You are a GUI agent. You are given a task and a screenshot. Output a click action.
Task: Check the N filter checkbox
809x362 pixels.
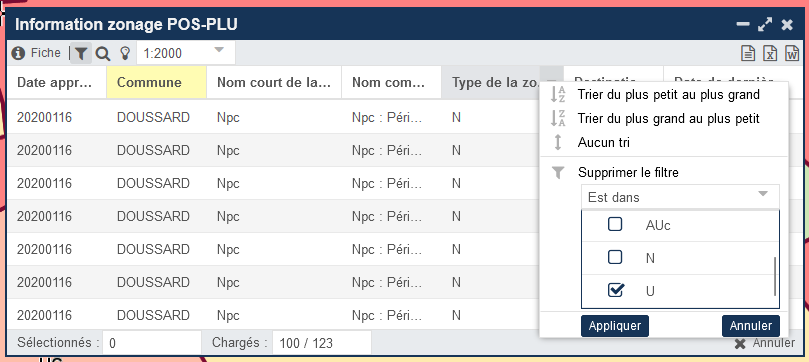click(614, 257)
